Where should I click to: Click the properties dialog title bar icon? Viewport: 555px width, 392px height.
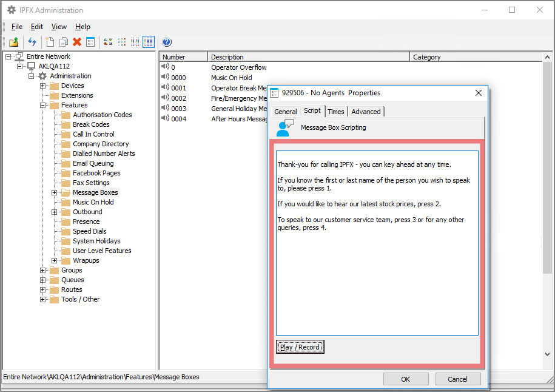[274, 93]
